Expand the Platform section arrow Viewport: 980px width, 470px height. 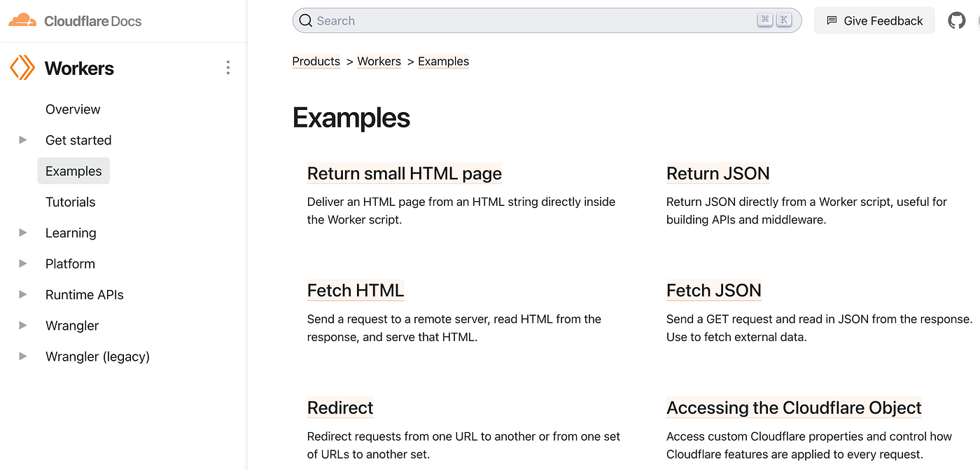[23, 263]
